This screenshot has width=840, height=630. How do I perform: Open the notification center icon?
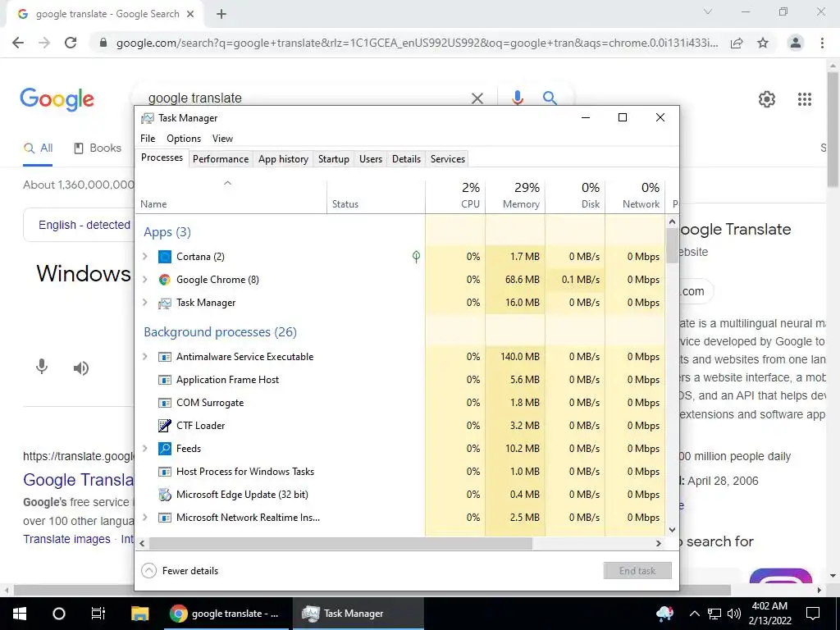pyautogui.click(x=813, y=614)
